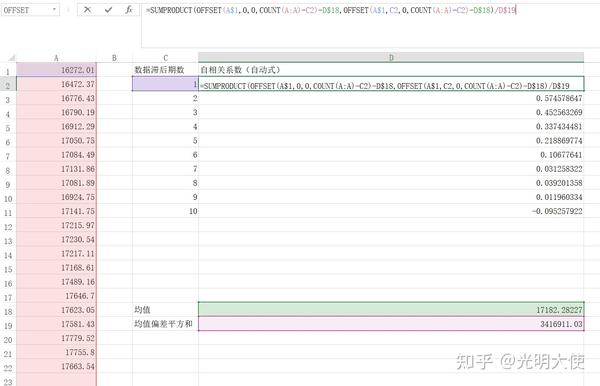Click cell with value 16272.01
The image size is (600, 386).
(x=57, y=70)
